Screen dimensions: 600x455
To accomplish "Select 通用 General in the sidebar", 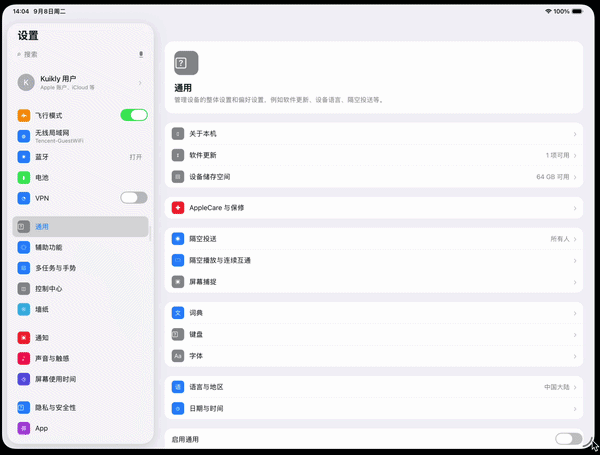I will pyautogui.click(x=80, y=227).
